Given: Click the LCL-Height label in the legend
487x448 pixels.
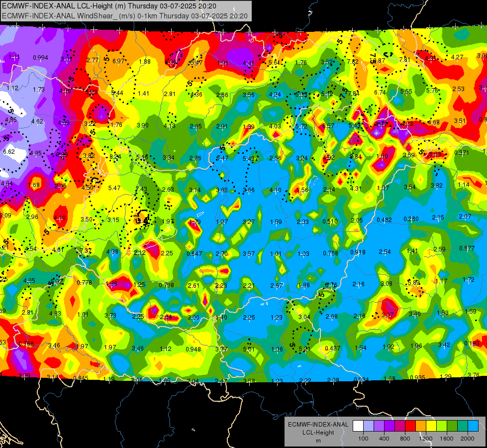Looking at the screenshot, I should coord(318,433).
